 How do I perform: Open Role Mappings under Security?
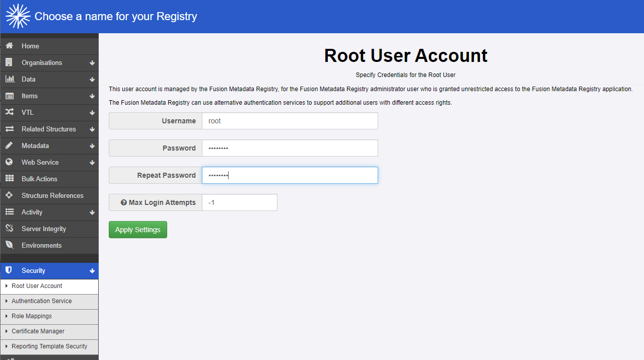(32, 316)
